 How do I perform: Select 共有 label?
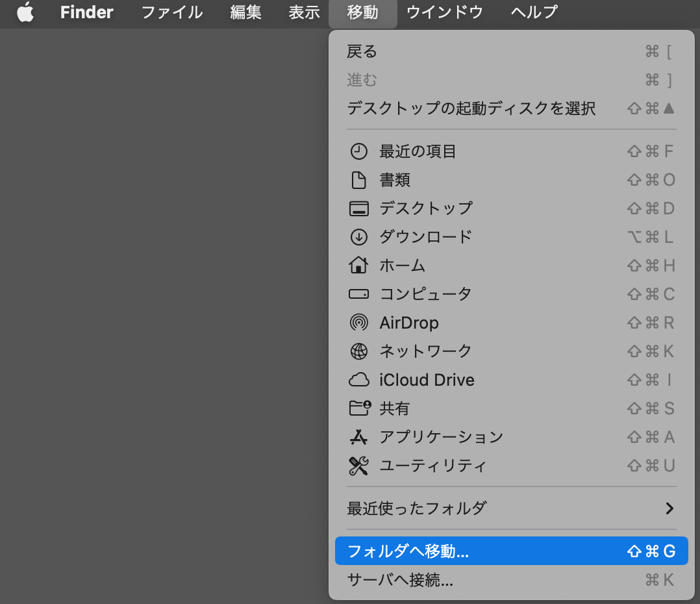pos(395,409)
